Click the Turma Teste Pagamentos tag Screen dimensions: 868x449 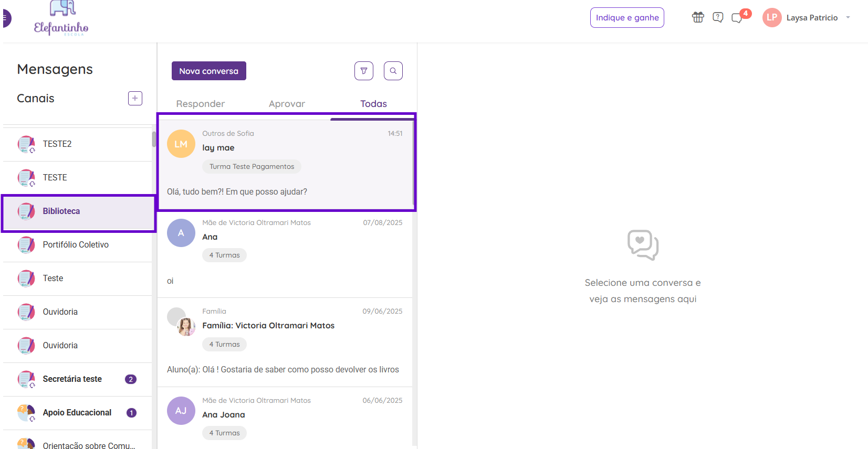click(252, 166)
